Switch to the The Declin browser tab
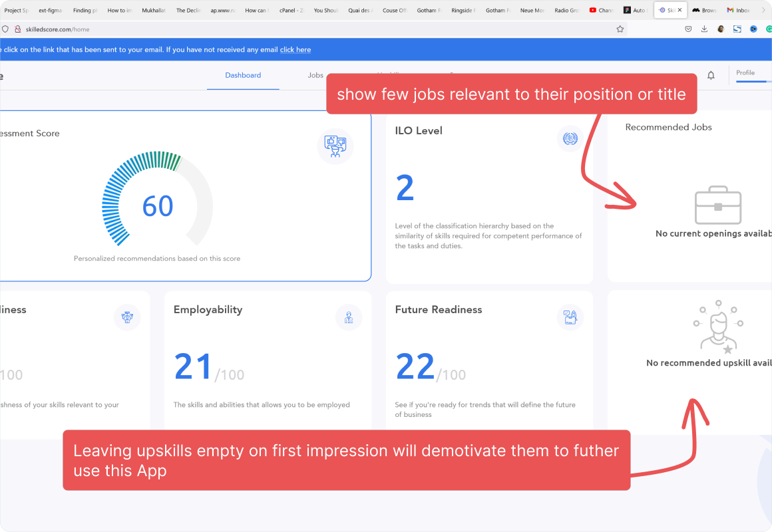Viewport: 772px width, 532px height. pos(188,10)
